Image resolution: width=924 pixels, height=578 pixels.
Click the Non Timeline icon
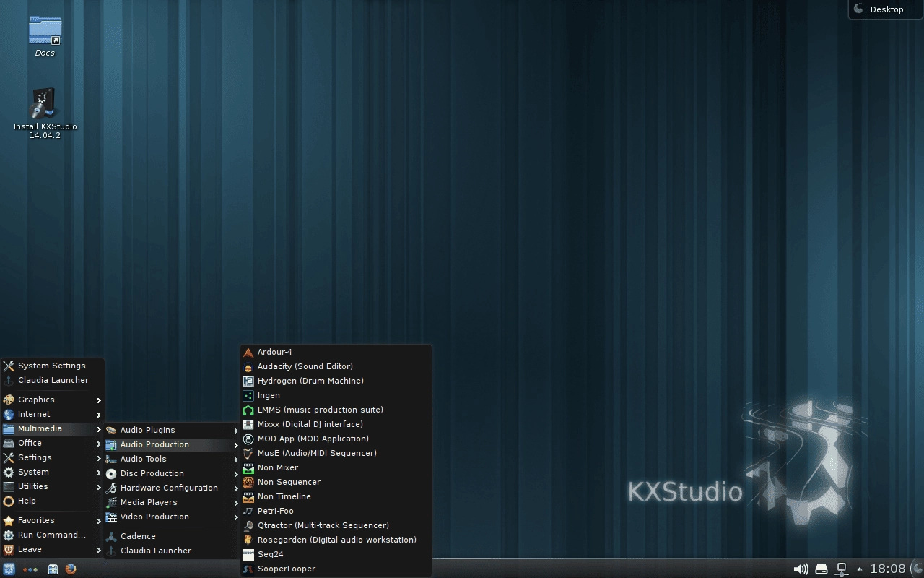click(x=248, y=496)
